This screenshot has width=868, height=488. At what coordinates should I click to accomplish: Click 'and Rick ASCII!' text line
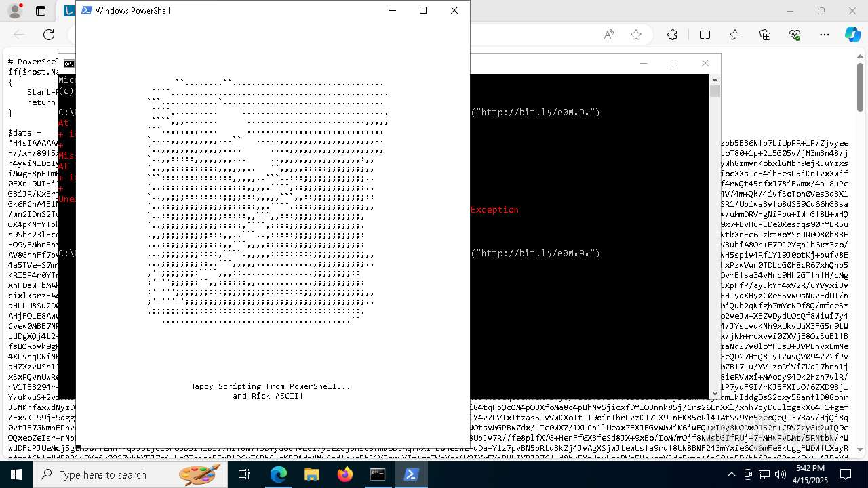tap(268, 396)
